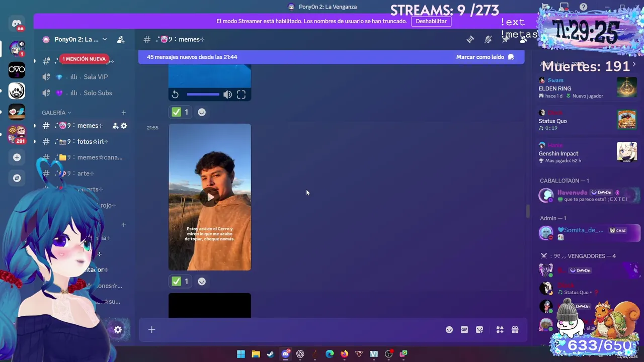The width and height of the screenshot is (644, 362).
Task: Toggle the checkmark reaction under the 21:55 video
Action: click(180, 282)
